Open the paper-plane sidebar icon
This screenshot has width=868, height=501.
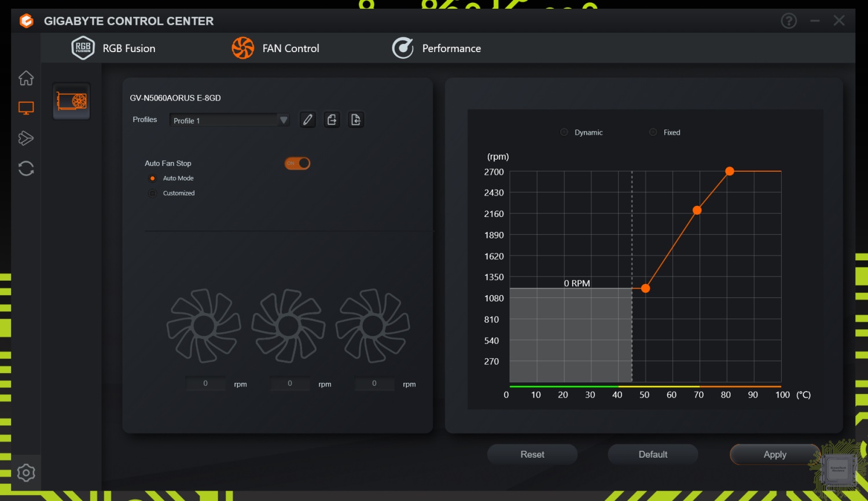(x=26, y=138)
